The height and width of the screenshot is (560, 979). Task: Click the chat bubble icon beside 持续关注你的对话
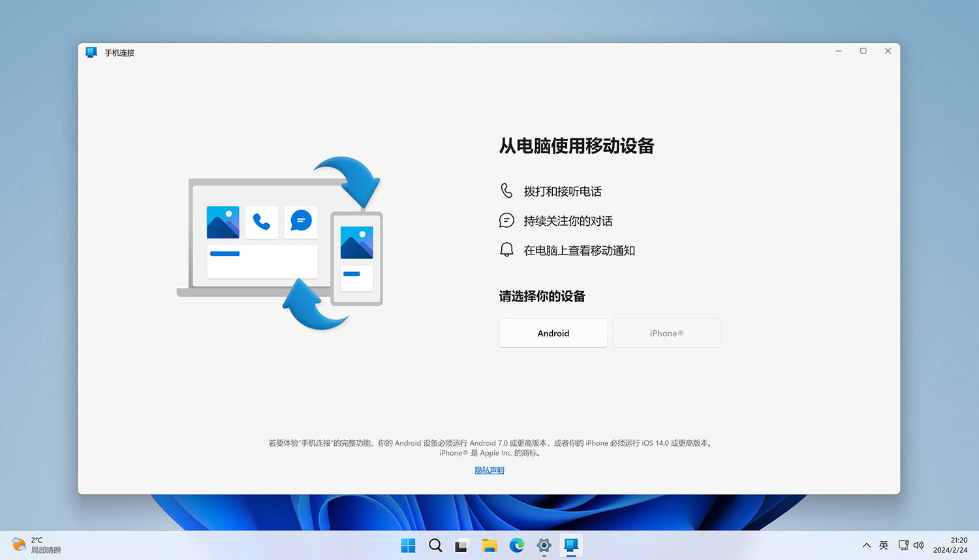[x=506, y=221]
